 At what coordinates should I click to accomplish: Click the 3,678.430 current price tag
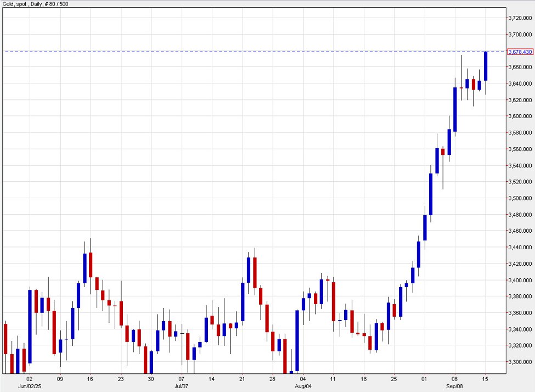(519, 51)
